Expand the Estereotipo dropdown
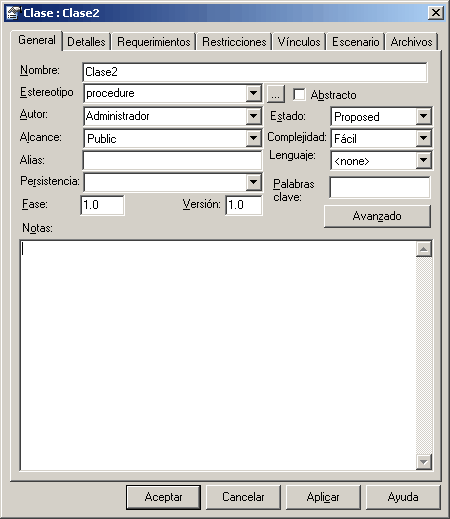This screenshot has height=519, width=450. click(x=253, y=93)
